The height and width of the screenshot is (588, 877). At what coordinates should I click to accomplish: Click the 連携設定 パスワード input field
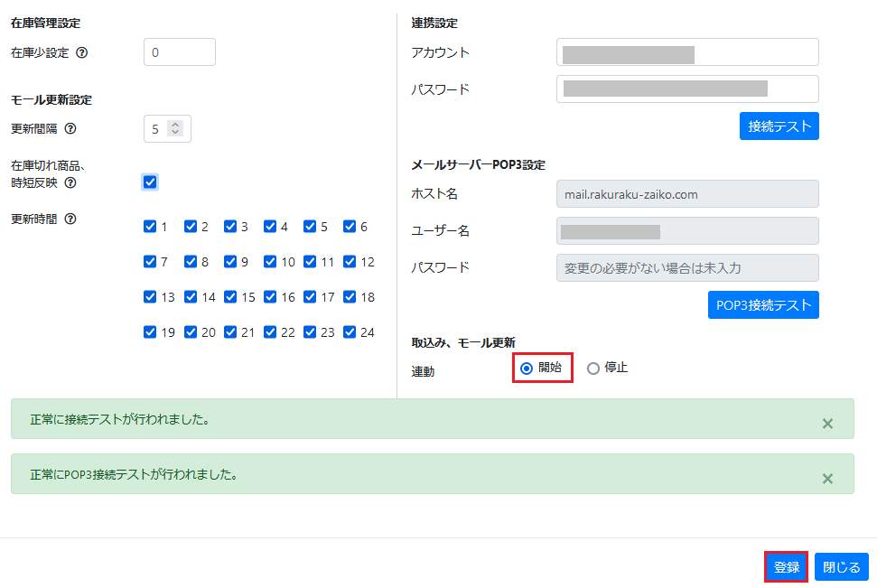pyautogui.click(x=687, y=89)
